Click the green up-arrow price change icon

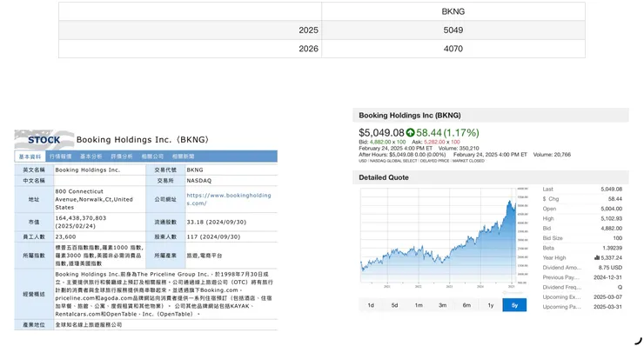tap(410, 132)
